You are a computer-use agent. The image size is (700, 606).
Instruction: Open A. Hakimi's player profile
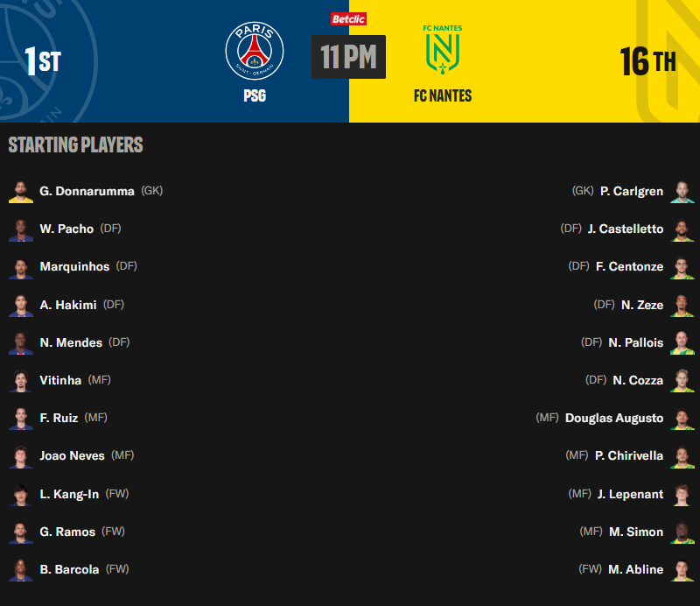tap(68, 305)
